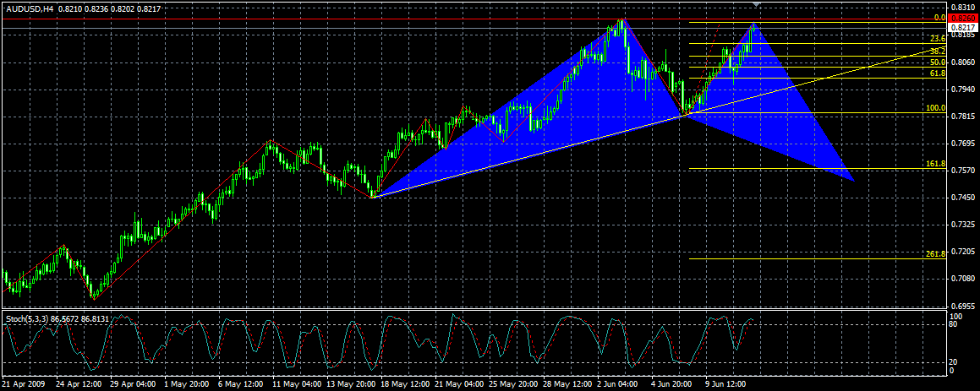
Task: Click the 80 level on stochastic scale
Action: 954,324
